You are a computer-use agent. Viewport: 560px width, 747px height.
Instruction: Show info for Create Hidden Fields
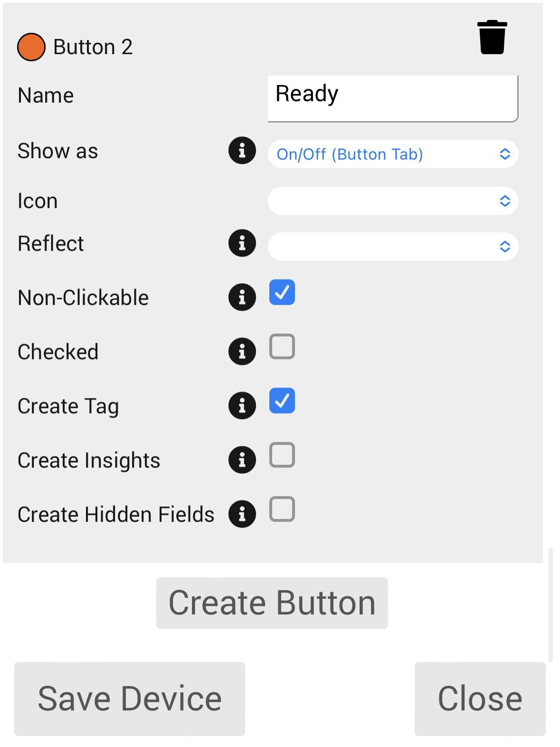(242, 514)
